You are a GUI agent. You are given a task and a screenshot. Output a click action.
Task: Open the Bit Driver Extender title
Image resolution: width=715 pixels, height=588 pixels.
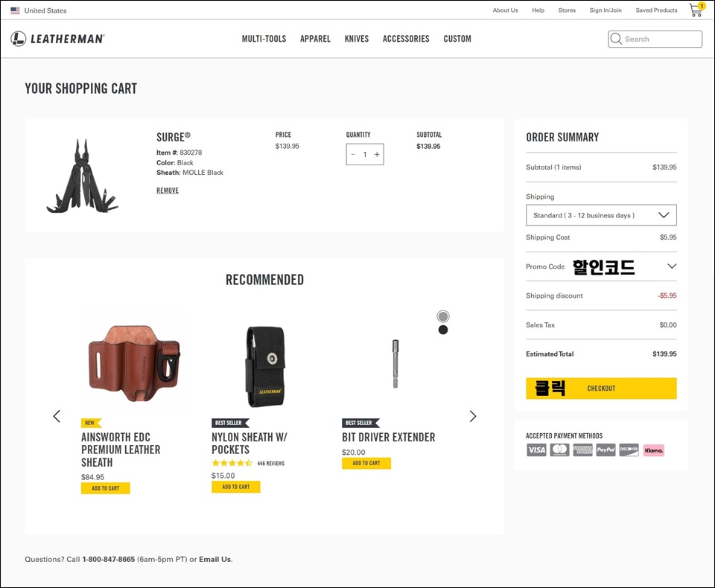click(389, 437)
